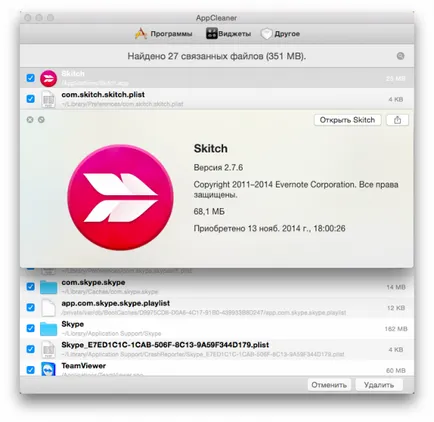
Task: Click the Copyright Evernote Corporation text
Action: (296, 189)
